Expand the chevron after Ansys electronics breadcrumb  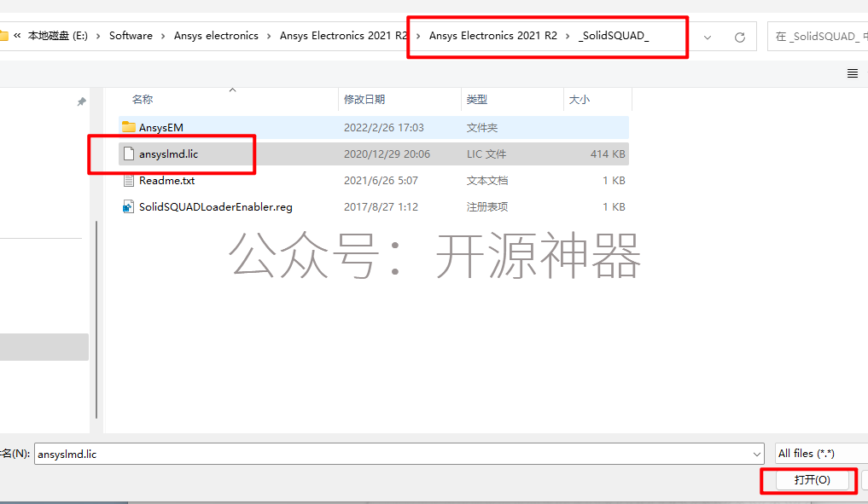pos(269,36)
